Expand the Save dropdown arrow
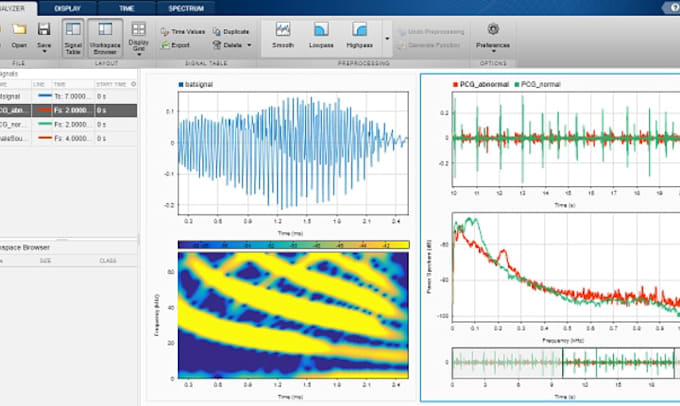The image size is (680, 406). pyautogui.click(x=44, y=52)
